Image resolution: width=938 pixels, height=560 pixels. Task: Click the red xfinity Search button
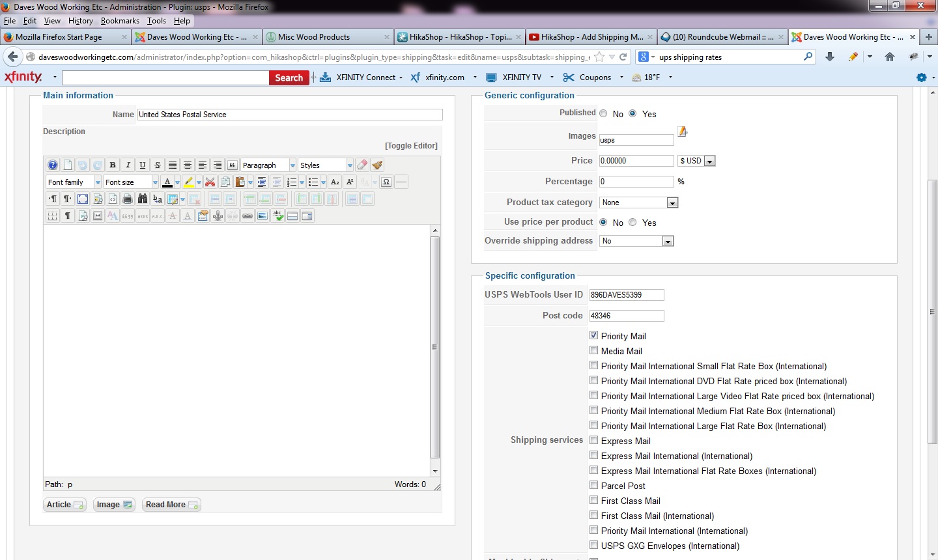(289, 77)
